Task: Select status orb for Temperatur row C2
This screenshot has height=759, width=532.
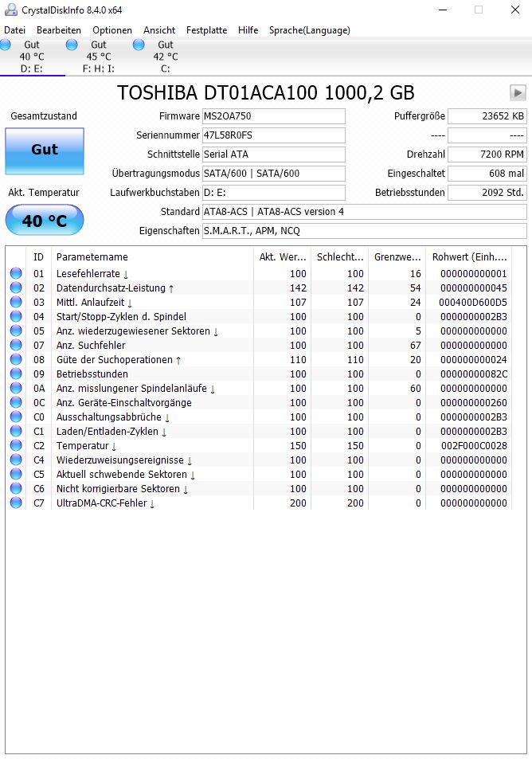Action: [x=16, y=445]
